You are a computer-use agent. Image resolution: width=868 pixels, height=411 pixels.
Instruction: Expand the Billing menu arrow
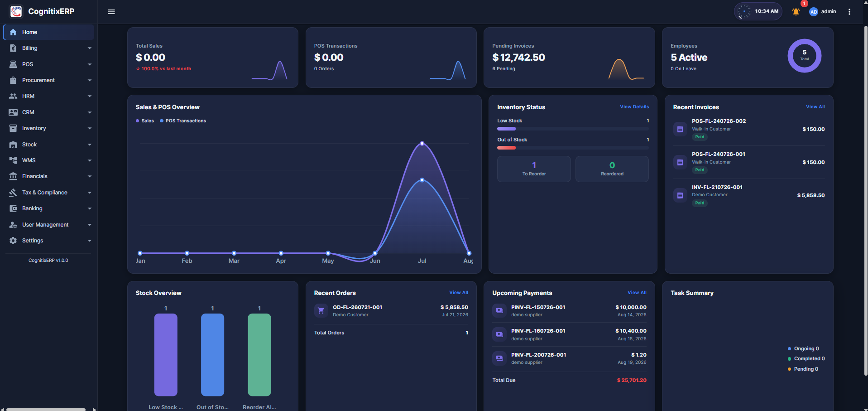90,48
